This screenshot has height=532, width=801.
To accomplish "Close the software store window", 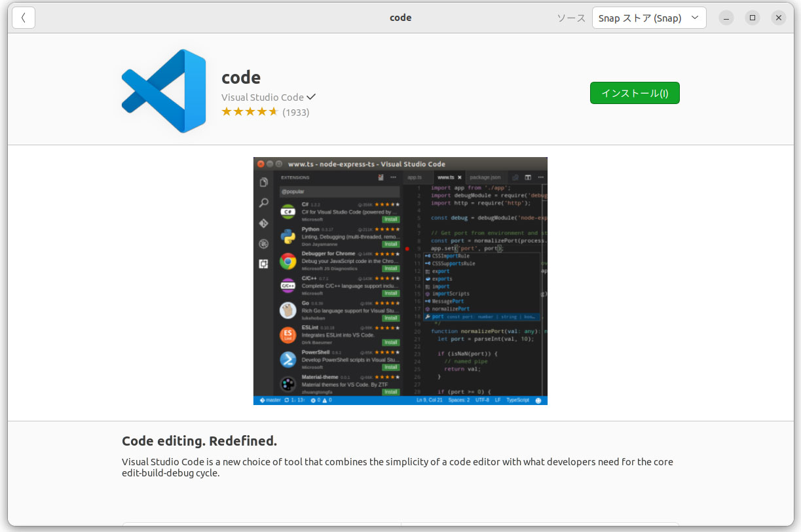I will point(779,18).
